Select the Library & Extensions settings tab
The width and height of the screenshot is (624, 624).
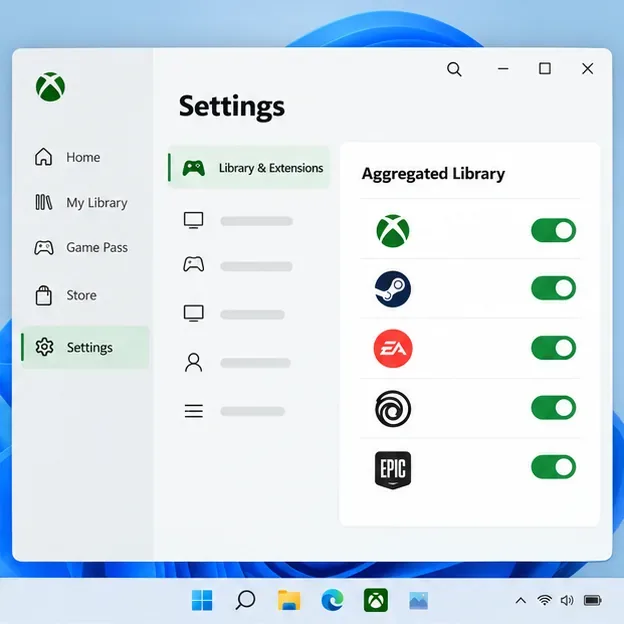click(249, 168)
